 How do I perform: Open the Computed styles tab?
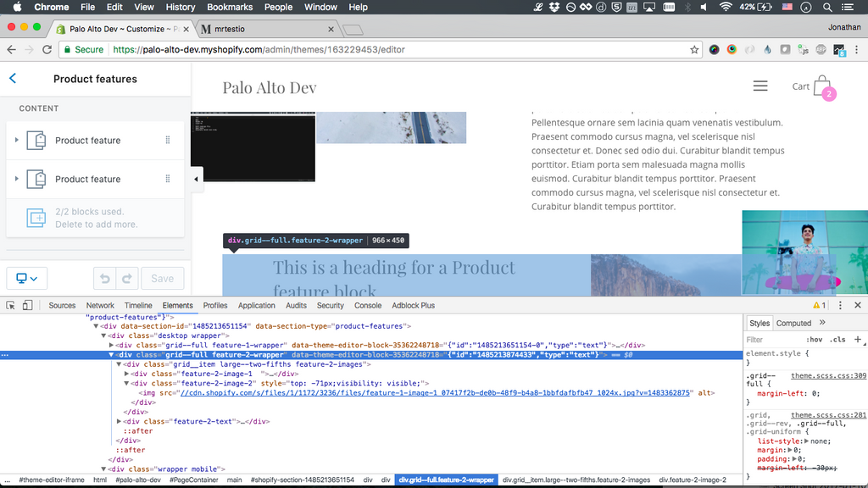[x=793, y=323]
